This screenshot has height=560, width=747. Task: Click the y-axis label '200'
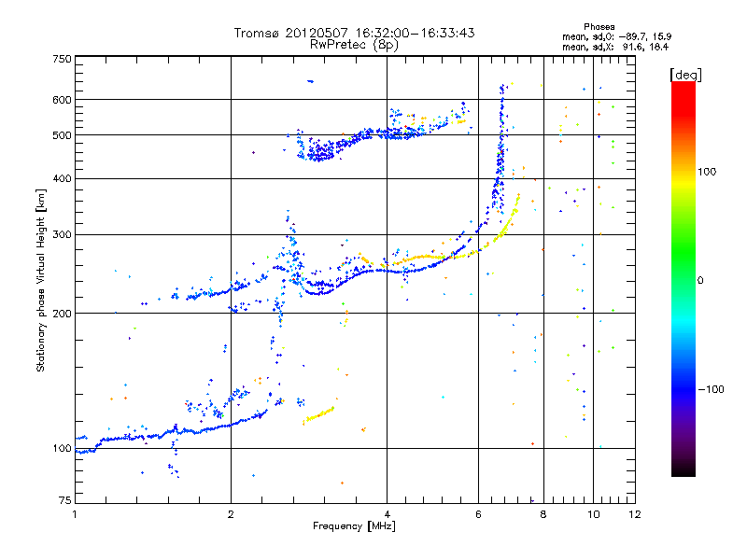(x=63, y=314)
